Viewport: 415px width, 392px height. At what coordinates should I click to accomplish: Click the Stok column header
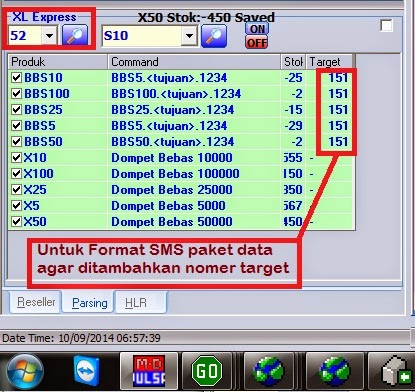[293, 62]
